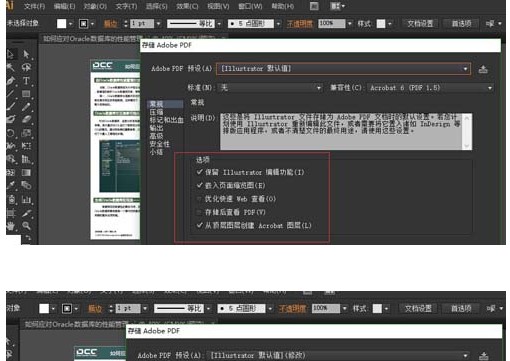
Task: Click 首选项 button in upper toolbar
Action: (x=462, y=24)
